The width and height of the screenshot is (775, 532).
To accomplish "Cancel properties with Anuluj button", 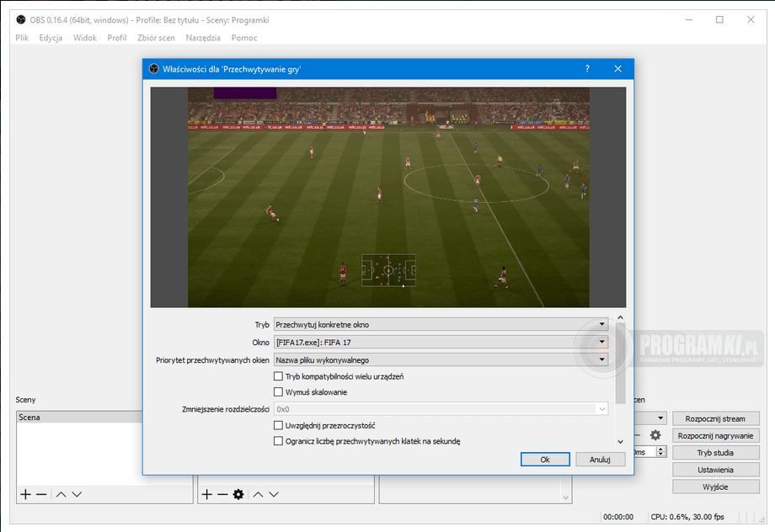I will pyautogui.click(x=600, y=460).
